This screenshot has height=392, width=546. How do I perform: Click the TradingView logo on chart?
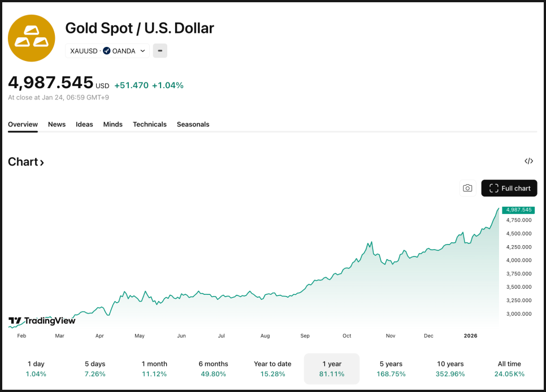(42, 321)
